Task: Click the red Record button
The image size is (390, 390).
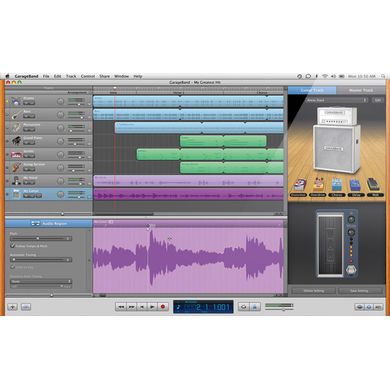Action: click(163, 307)
